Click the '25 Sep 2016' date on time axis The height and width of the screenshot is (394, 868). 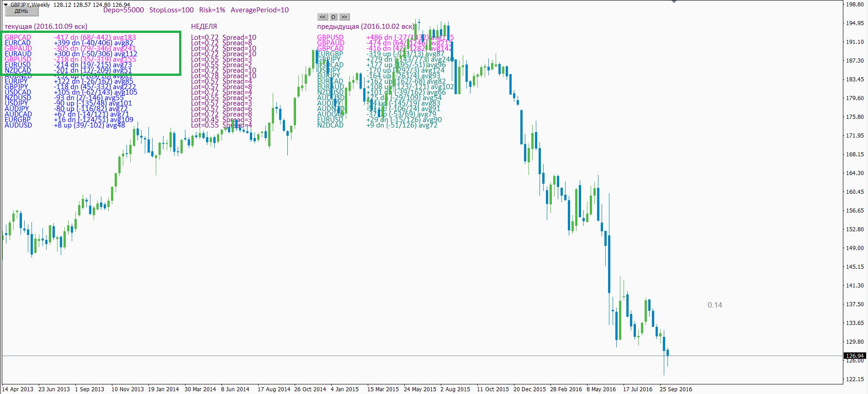pyautogui.click(x=676, y=389)
